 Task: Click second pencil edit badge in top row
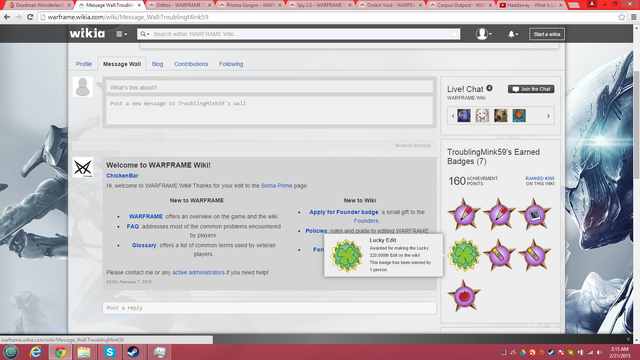click(499, 215)
